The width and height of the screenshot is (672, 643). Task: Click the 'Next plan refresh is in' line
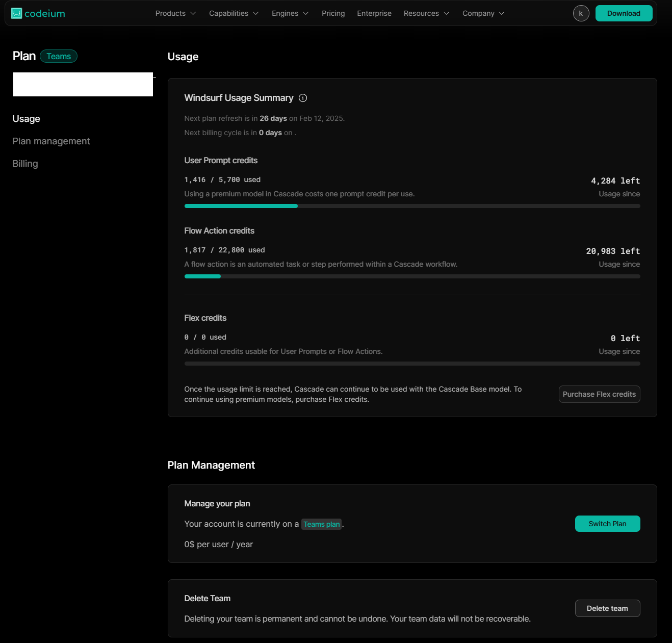coord(264,118)
